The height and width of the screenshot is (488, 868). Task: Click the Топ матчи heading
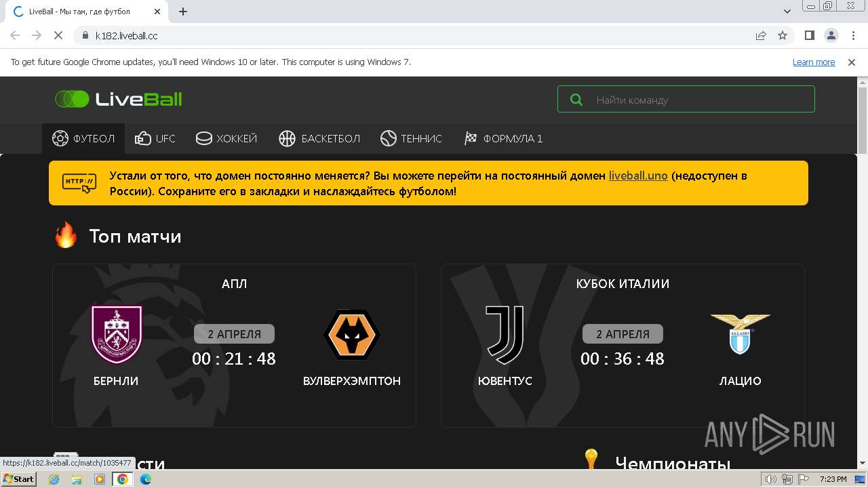pyautogui.click(x=135, y=237)
